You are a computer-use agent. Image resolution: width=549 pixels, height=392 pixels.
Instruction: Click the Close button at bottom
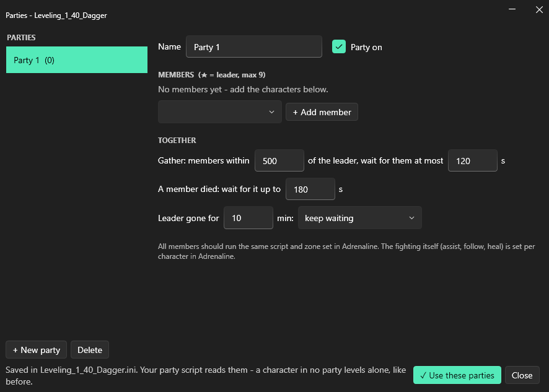[x=522, y=375]
